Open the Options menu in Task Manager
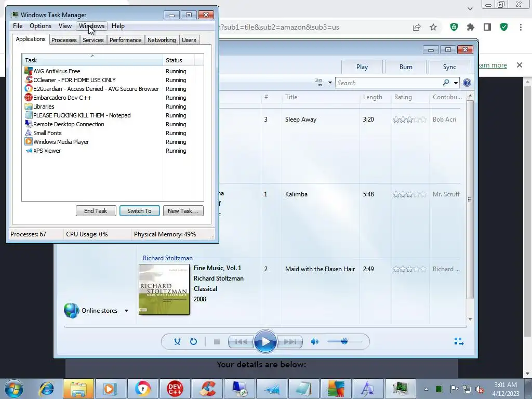The width and height of the screenshot is (532, 399). click(x=41, y=26)
